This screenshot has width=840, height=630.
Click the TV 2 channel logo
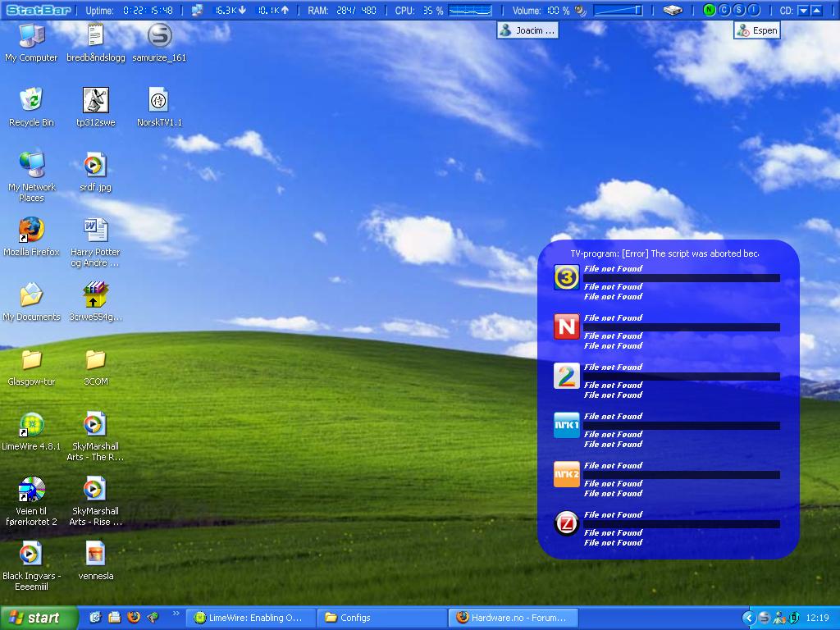566,376
